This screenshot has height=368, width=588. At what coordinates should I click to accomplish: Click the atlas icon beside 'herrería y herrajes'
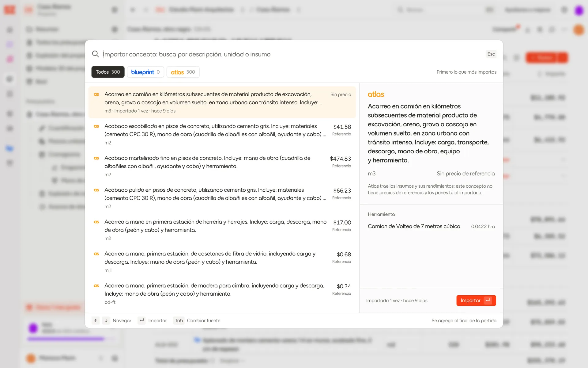[x=96, y=222]
